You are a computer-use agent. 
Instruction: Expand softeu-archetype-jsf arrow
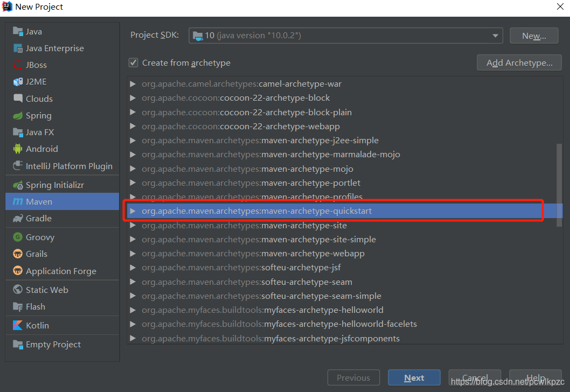coord(133,268)
